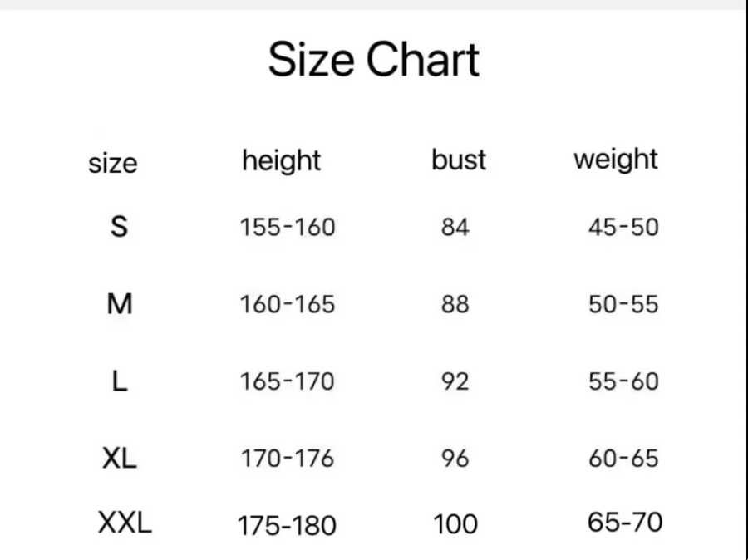The width and height of the screenshot is (748, 560).
Task: Select height value 175-180
Action: coord(287,526)
